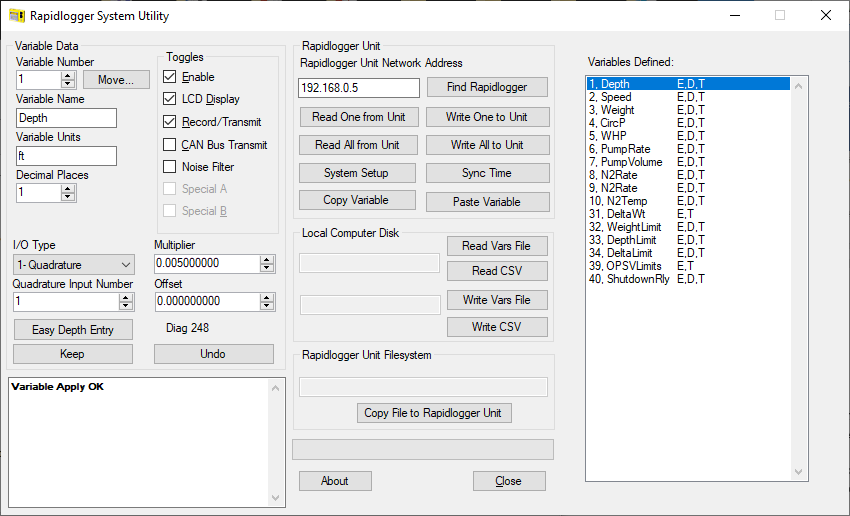Increase Quadrature Input Number with up arrow
Image resolution: width=850 pixels, height=516 pixels.
tap(126, 298)
